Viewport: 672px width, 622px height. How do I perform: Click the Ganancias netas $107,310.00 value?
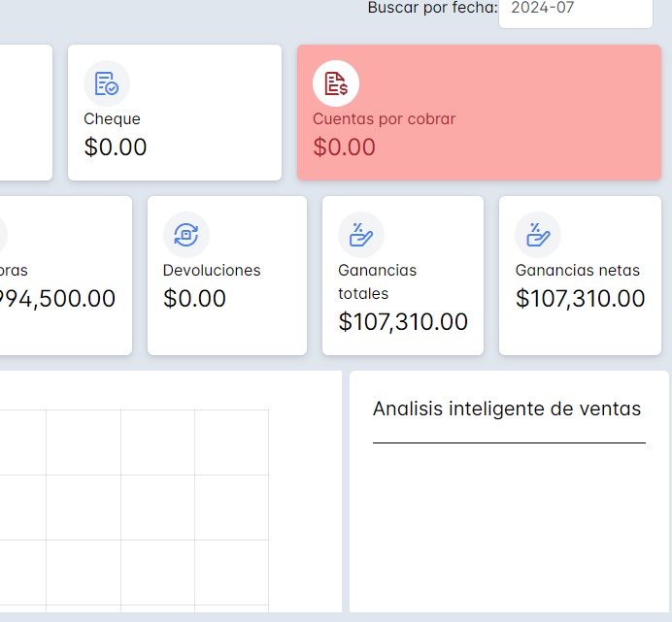pos(581,298)
